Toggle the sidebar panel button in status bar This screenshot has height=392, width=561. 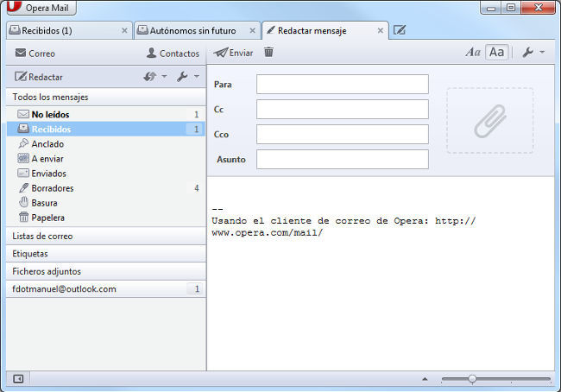[x=18, y=379]
